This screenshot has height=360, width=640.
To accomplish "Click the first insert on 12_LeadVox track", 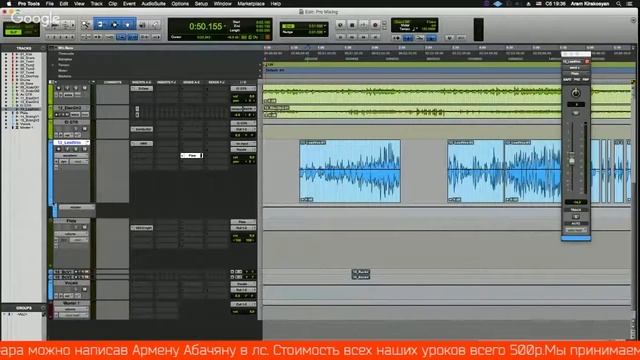I will click(142, 144).
